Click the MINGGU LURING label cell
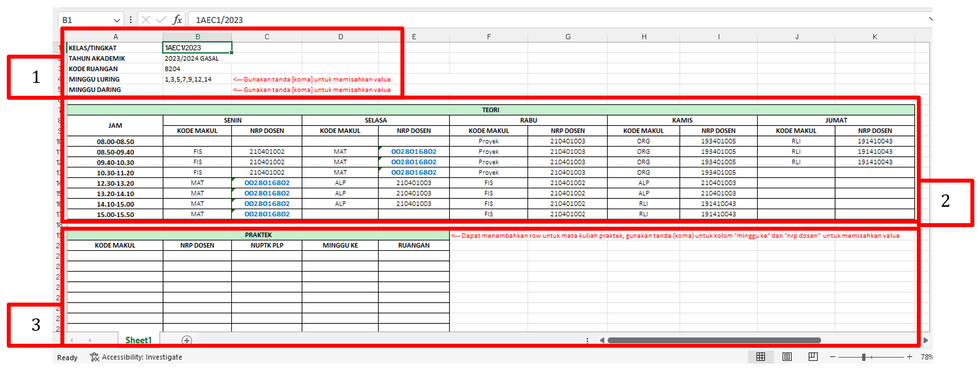The image size is (980, 377). (x=115, y=79)
